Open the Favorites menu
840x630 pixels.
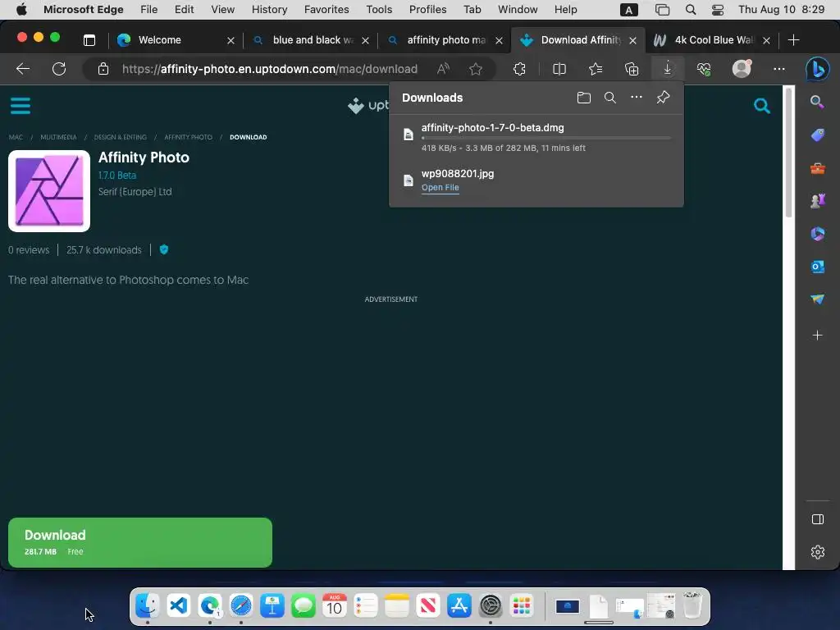(x=326, y=10)
